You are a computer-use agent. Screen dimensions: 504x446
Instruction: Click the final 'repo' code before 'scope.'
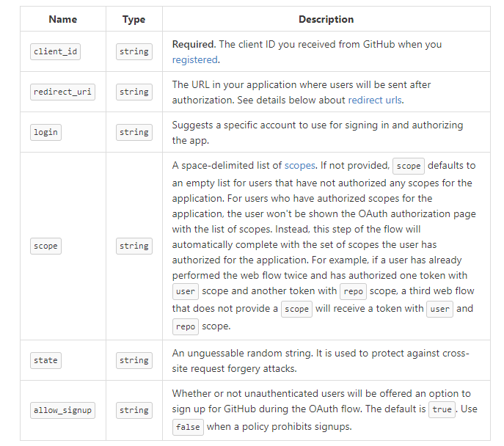186,326
